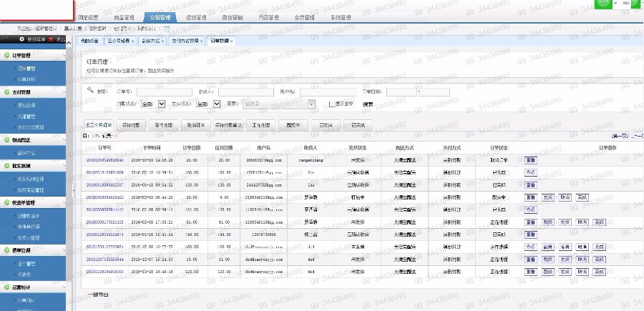Open the 会员管理 top navigation menu
The width and height of the screenshot is (644, 311).
tap(305, 18)
